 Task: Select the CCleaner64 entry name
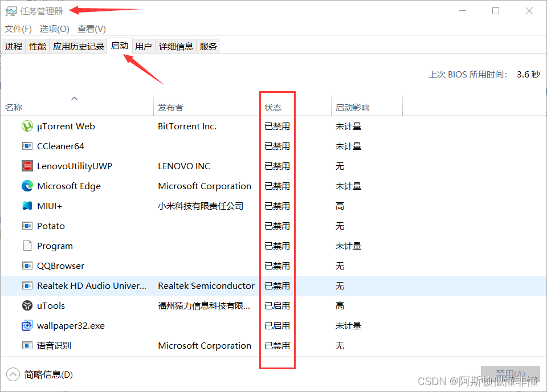(x=61, y=146)
